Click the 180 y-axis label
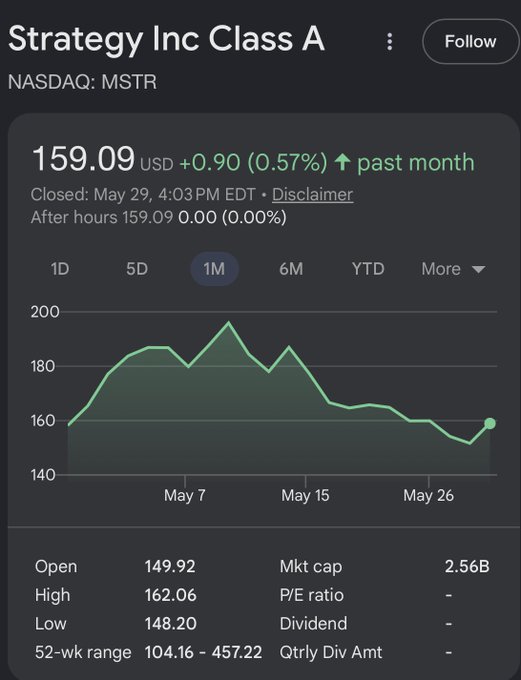521x680 pixels. pyautogui.click(x=43, y=366)
